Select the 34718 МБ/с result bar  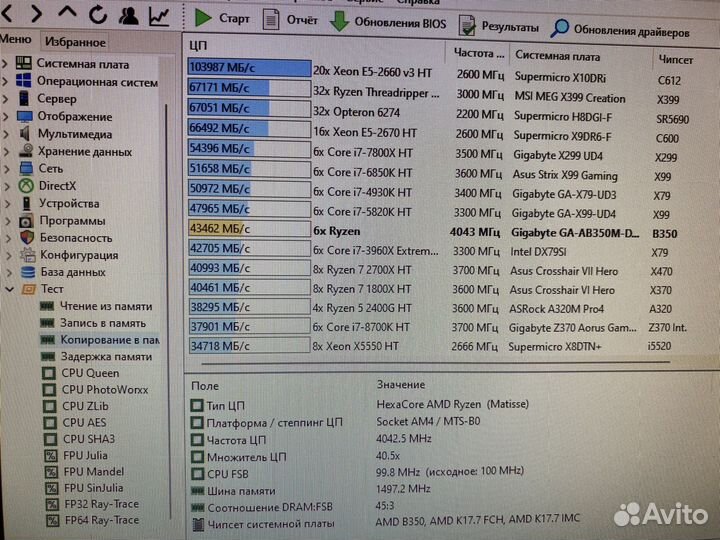point(249,346)
